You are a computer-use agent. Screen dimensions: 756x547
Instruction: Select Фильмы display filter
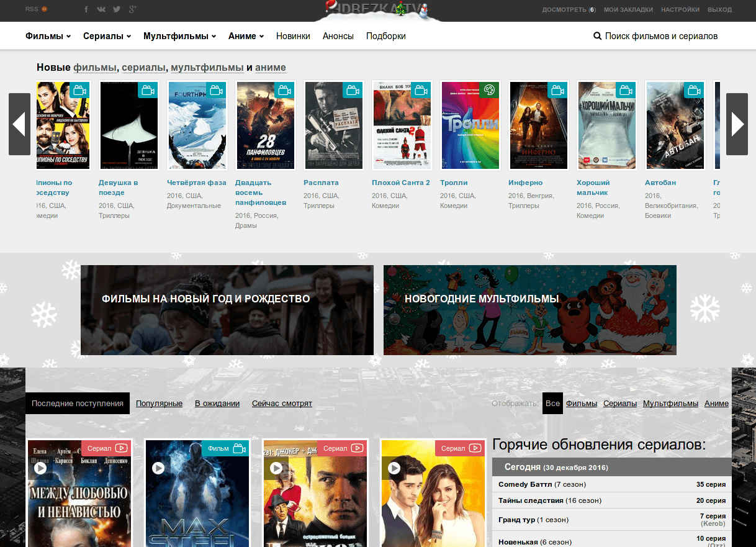[x=582, y=404]
